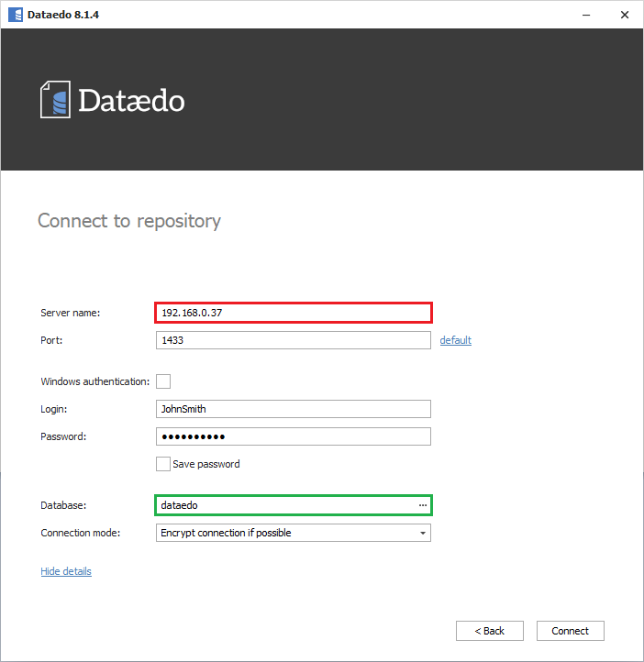
Task: Collapse options with Hide details link
Action: (x=66, y=571)
